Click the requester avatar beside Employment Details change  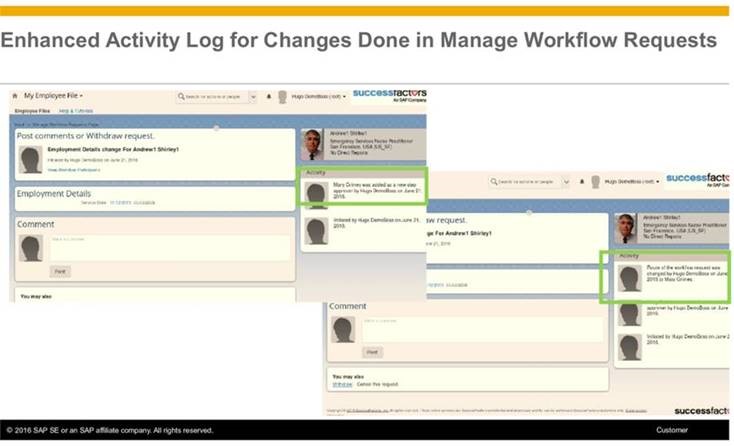point(31,160)
